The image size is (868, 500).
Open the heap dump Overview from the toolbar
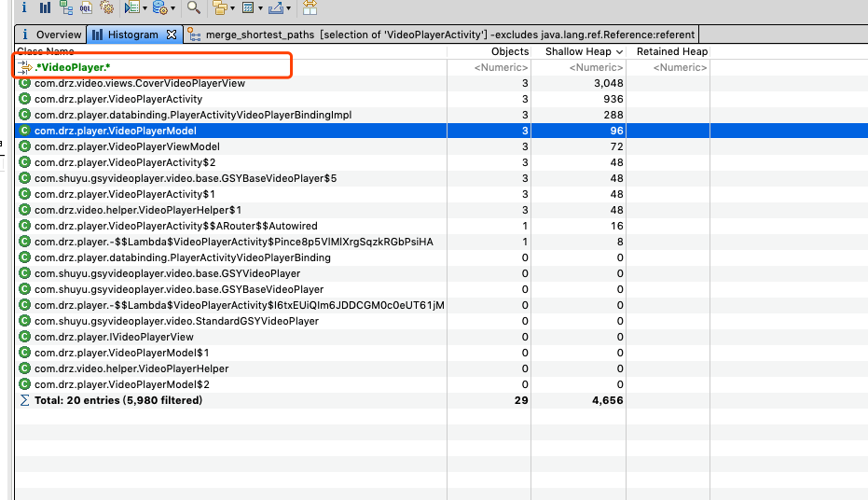click(x=24, y=7)
